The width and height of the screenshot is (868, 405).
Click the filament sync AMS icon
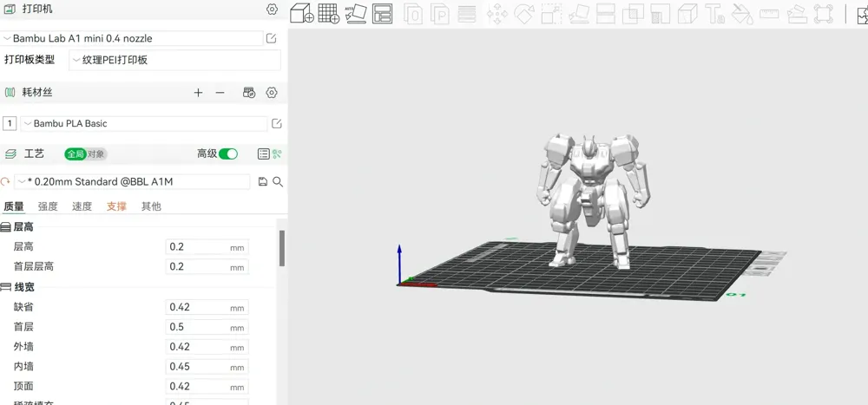click(x=249, y=93)
